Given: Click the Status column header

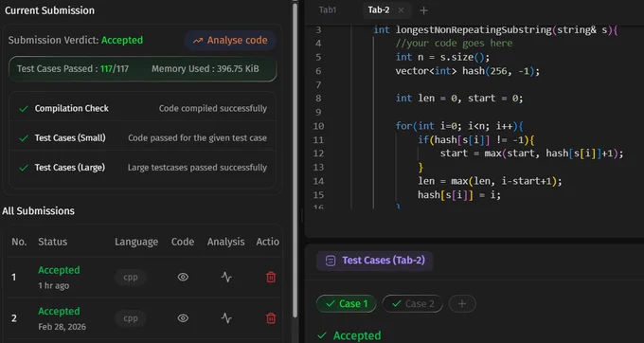Looking at the screenshot, I should pyautogui.click(x=53, y=242).
